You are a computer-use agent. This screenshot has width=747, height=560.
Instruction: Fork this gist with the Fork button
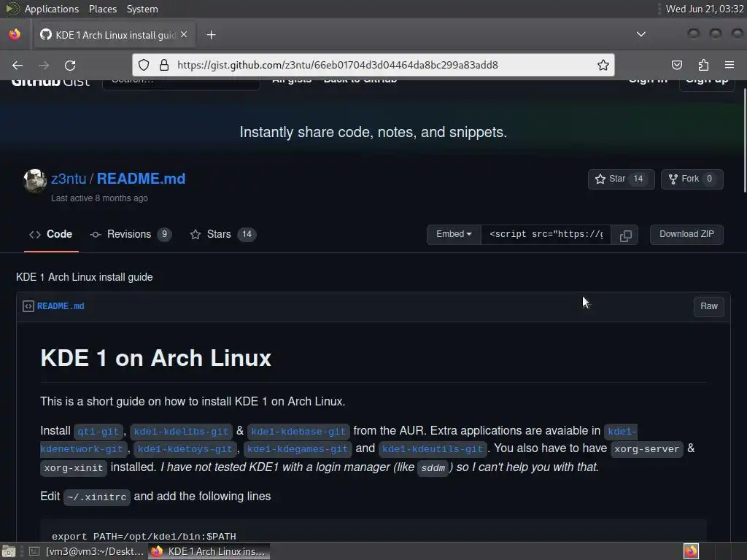point(692,179)
